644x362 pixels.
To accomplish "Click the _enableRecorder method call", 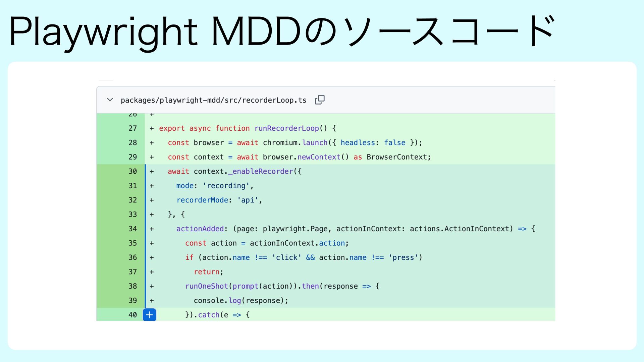I will [261, 171].
